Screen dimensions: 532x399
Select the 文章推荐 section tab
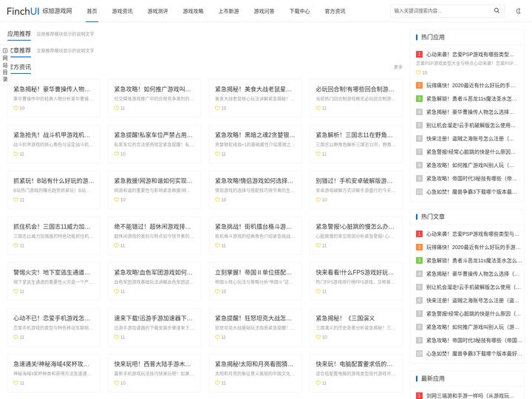tap(21, 50)
